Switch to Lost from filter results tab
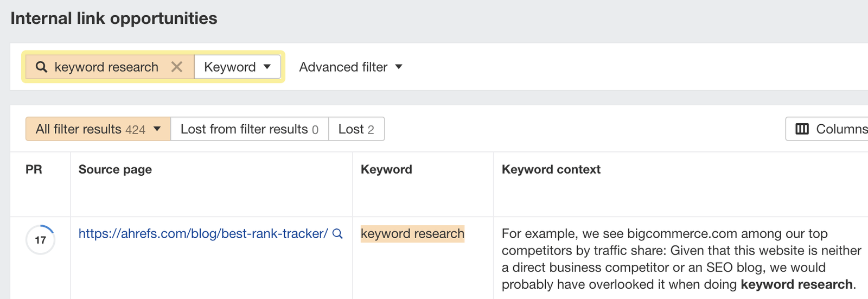Image resolution: width=868 pixels, height=299 pixels. [249, 129]
